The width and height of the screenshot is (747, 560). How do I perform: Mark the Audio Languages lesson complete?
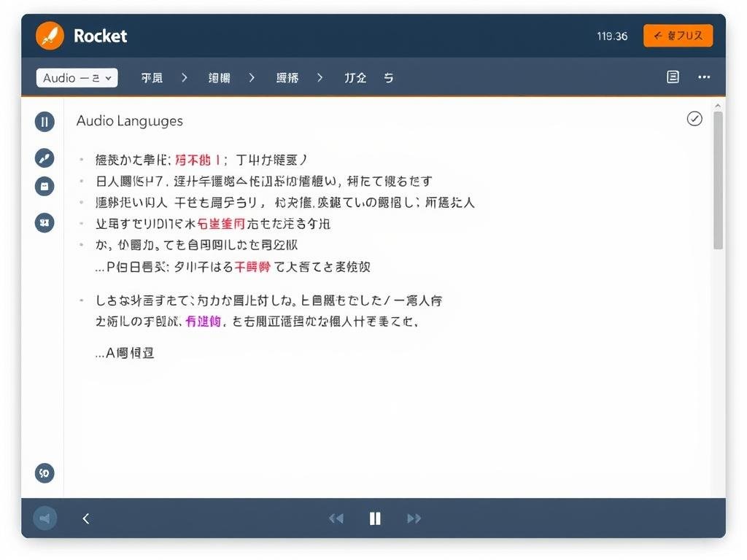[x=694, y=118]
